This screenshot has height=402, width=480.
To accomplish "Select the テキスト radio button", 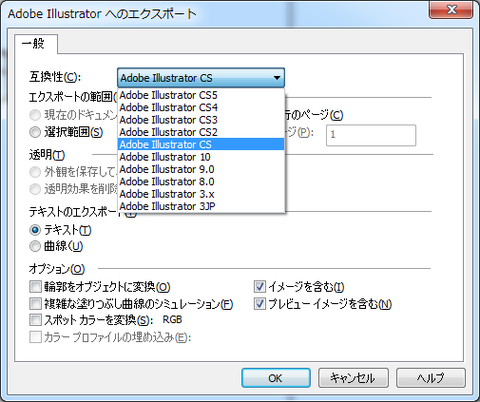I will tap(35, 230).
